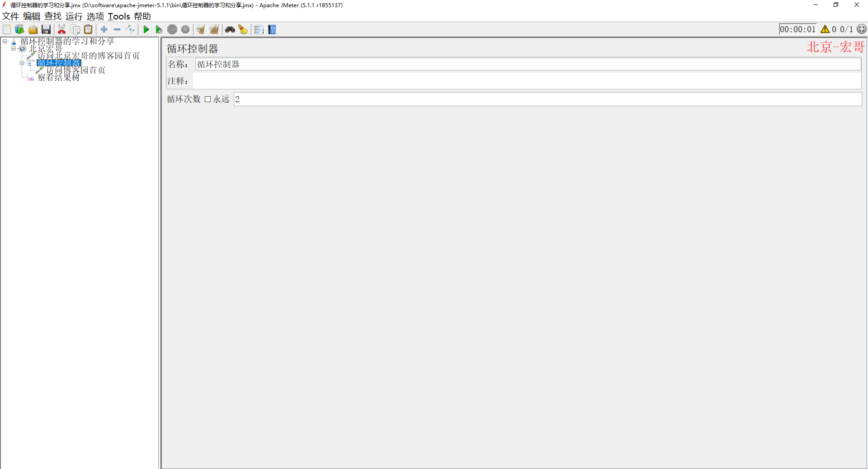This screenshot has height=469, width=868.
Task: Click Start no pauses icon
Action: [159, 29]
